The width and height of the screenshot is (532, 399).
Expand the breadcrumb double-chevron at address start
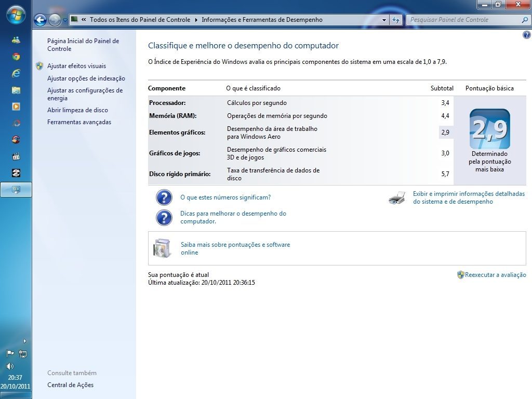pyautogui.click(x=84, y=20)
